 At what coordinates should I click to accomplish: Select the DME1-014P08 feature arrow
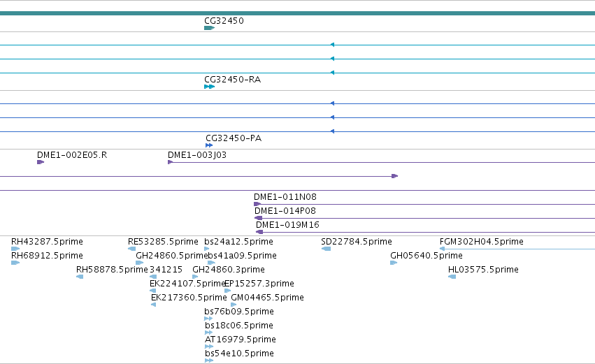tap(259, 219)
